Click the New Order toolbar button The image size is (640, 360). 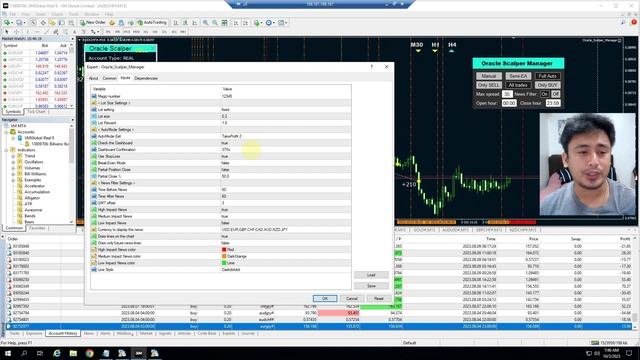[93, 22]
